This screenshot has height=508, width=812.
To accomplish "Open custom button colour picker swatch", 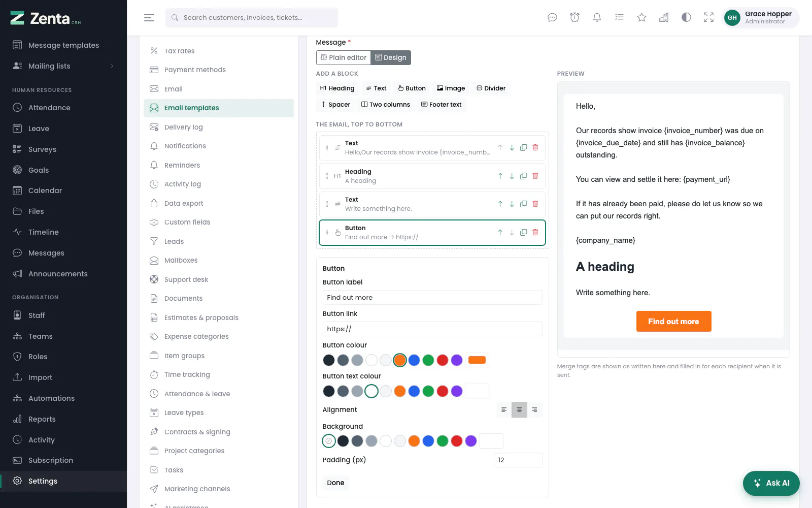I will click(477, 360).
